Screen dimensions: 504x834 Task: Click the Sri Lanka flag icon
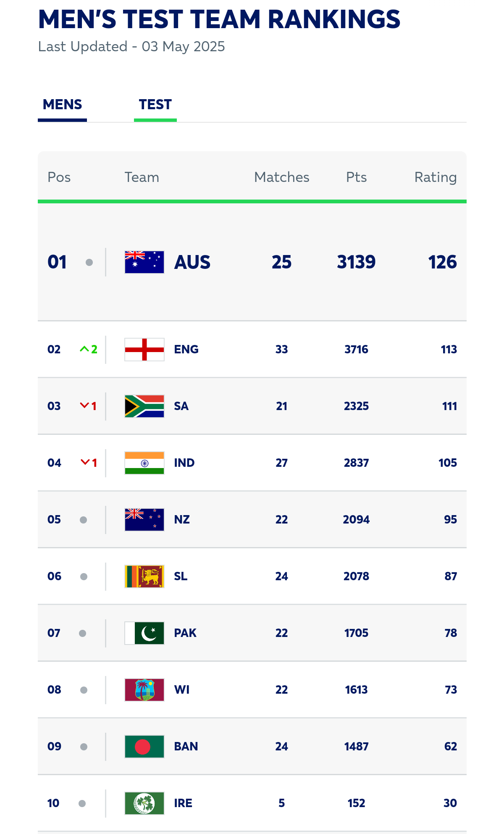point(144,576)
